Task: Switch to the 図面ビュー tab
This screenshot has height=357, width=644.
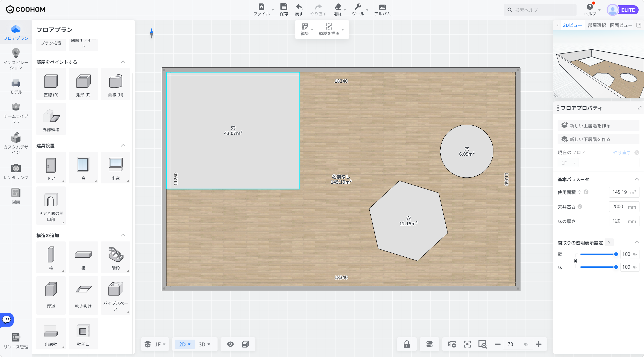Action: click(621, 25)
